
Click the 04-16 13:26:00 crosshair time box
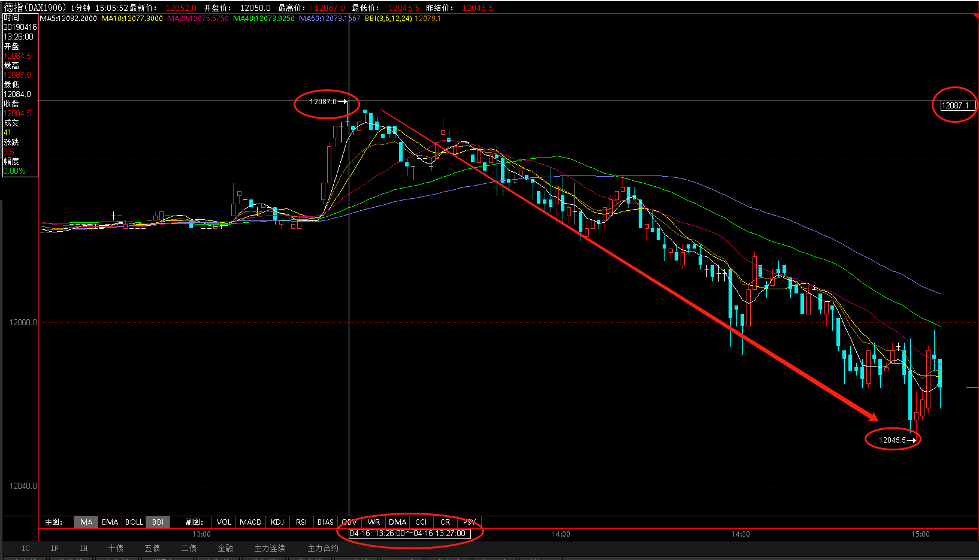click(x=409, y=534)
